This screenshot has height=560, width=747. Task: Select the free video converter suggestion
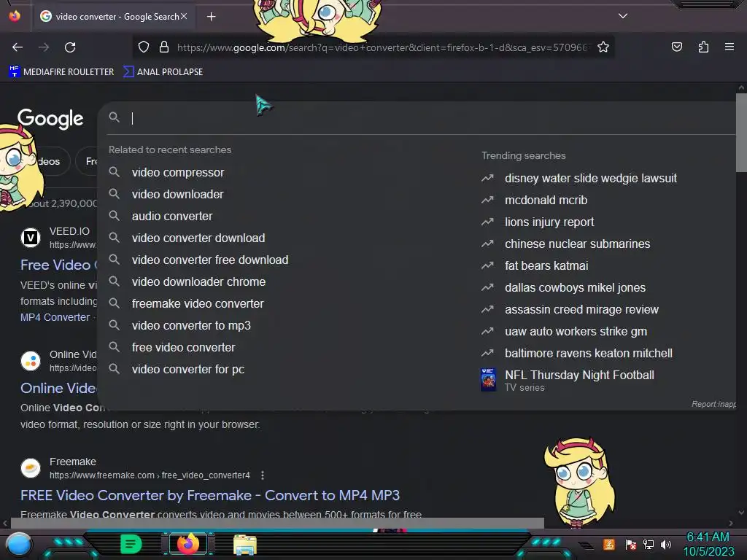[183, 348]
